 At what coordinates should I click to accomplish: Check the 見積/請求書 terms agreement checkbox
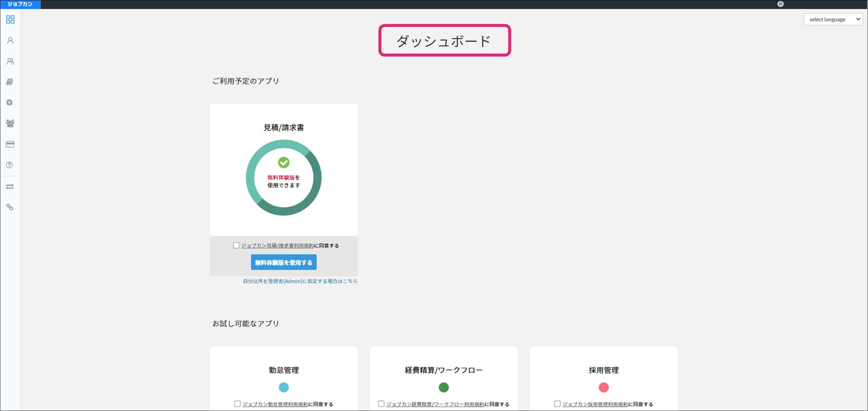(236, 245)
